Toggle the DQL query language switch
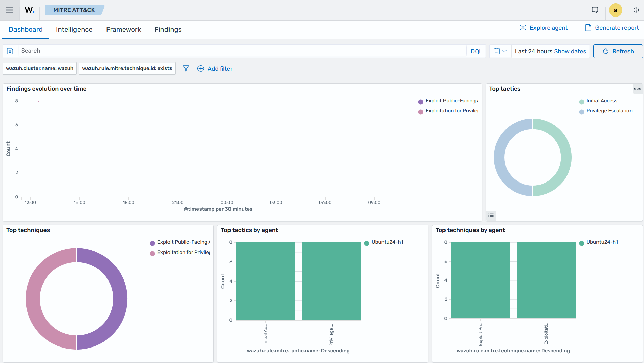 point(476,51)
